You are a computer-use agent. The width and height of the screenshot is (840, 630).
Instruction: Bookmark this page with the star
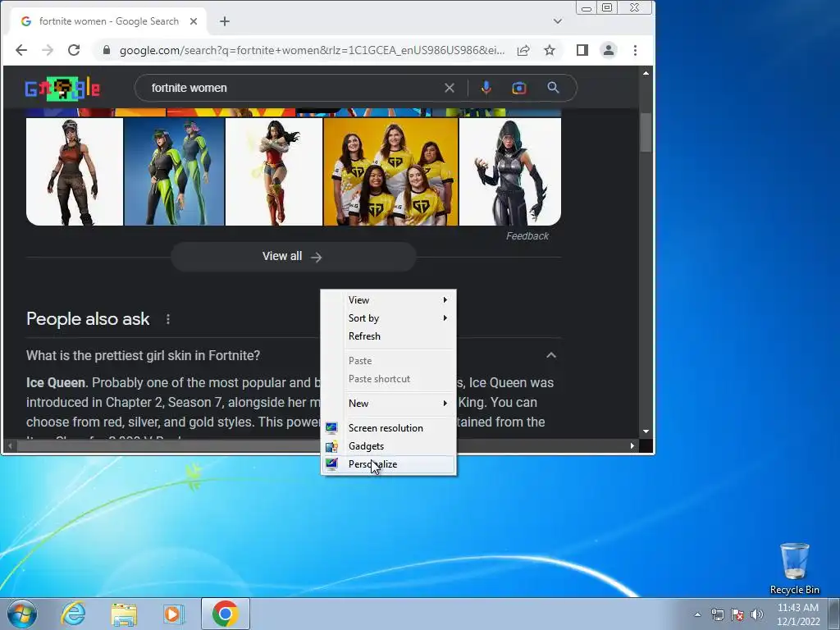pos(550,50)
